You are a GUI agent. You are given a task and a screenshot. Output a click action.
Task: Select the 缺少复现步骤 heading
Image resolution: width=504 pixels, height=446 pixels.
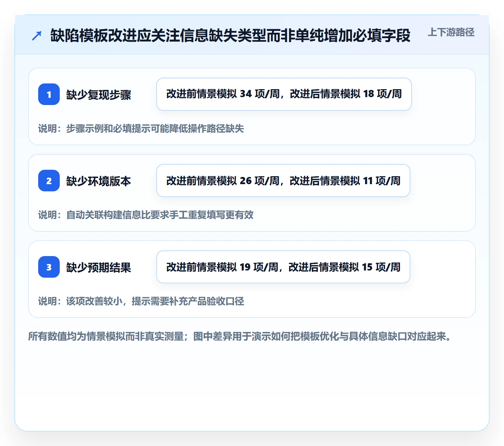(99, 95)
